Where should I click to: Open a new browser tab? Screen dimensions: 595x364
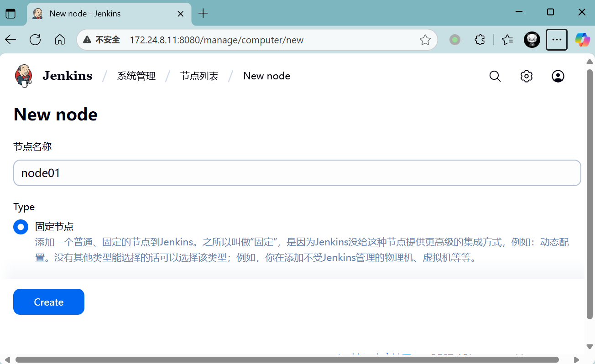click(203, 13)
